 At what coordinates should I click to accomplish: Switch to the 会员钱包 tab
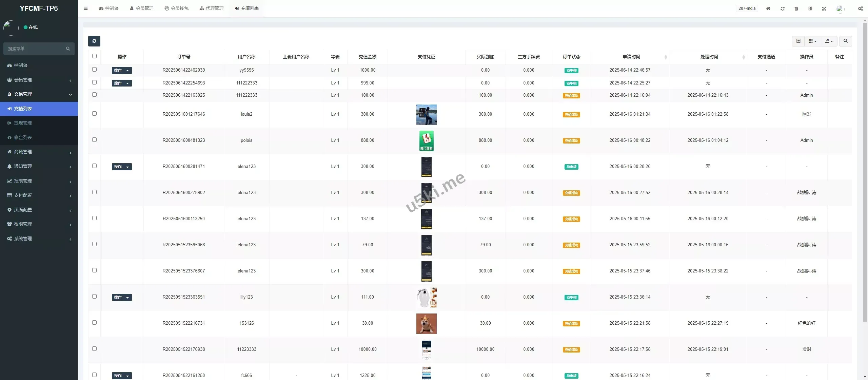(x=176, y=8)
